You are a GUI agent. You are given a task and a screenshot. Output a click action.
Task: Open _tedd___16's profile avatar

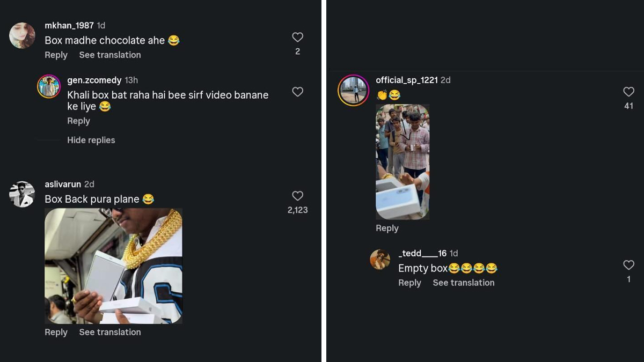point(380,260)
